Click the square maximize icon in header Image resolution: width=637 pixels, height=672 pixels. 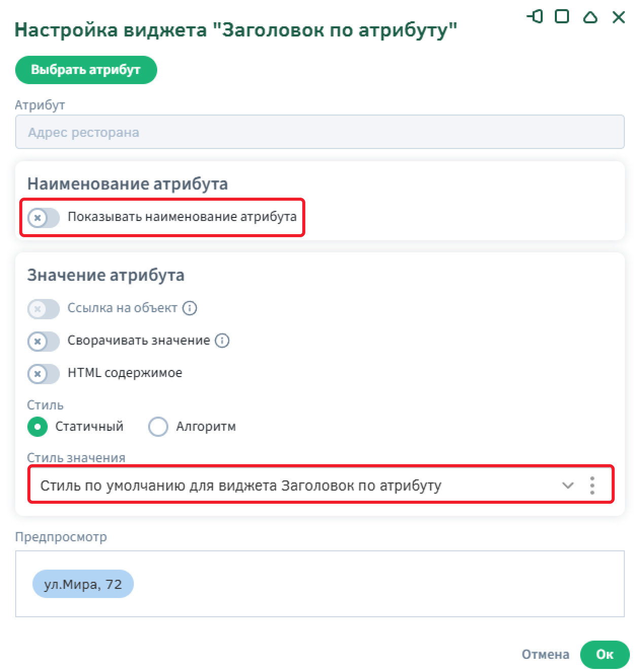tap(562, 17)
